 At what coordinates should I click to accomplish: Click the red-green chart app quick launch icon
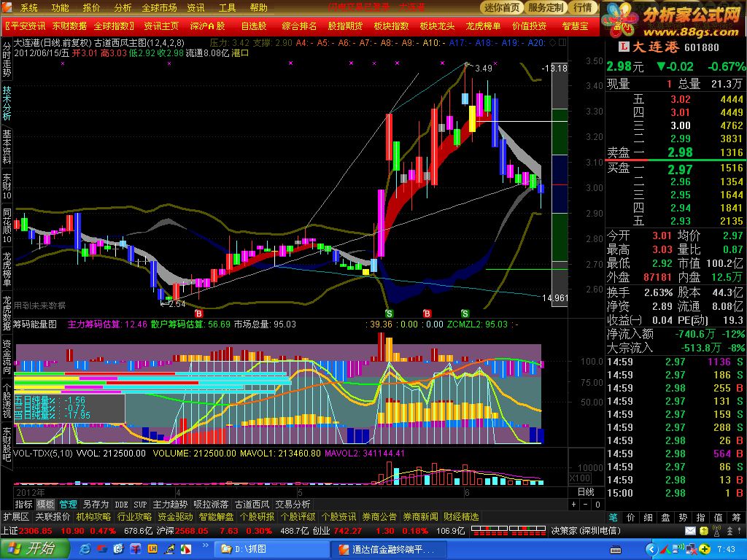click(x=186, y=549)
